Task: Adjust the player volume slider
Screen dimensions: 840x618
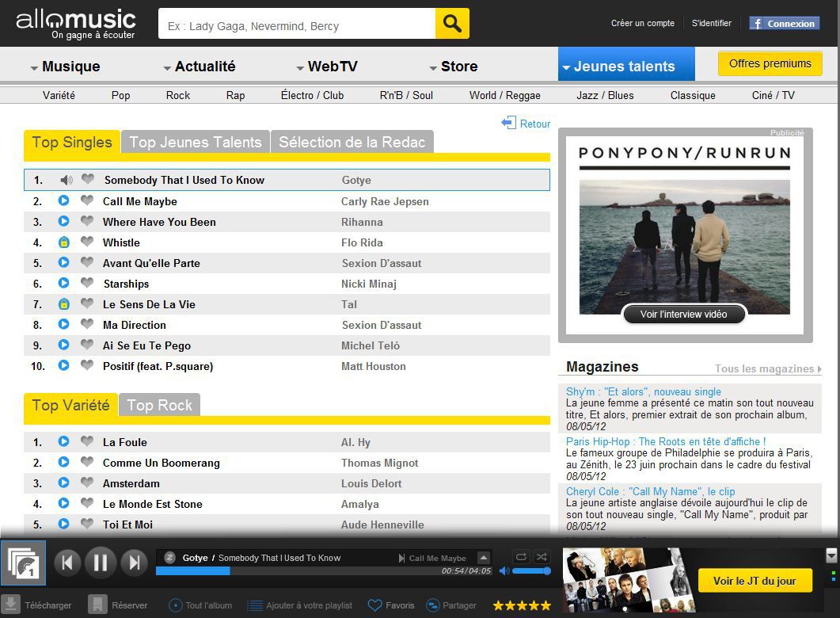Action: point(531,570)
